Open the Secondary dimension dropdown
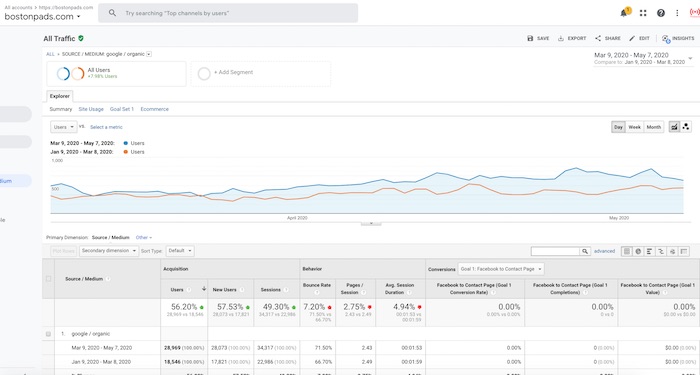 pos(109,251)
